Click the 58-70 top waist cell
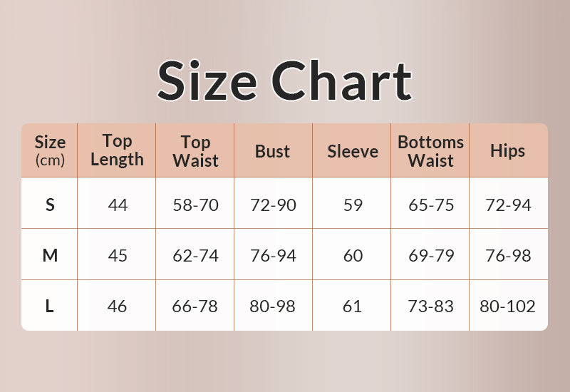 (195, 205)
